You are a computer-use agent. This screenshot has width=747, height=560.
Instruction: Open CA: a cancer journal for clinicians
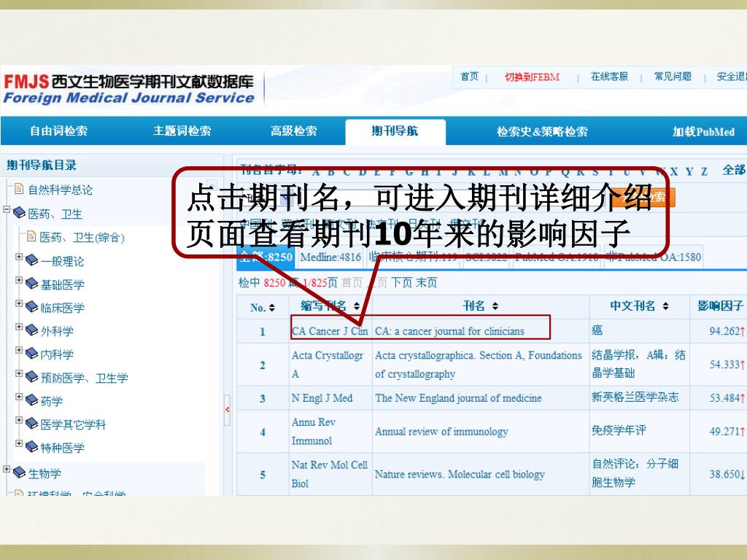pyautogui.click(x=449, y=331)
